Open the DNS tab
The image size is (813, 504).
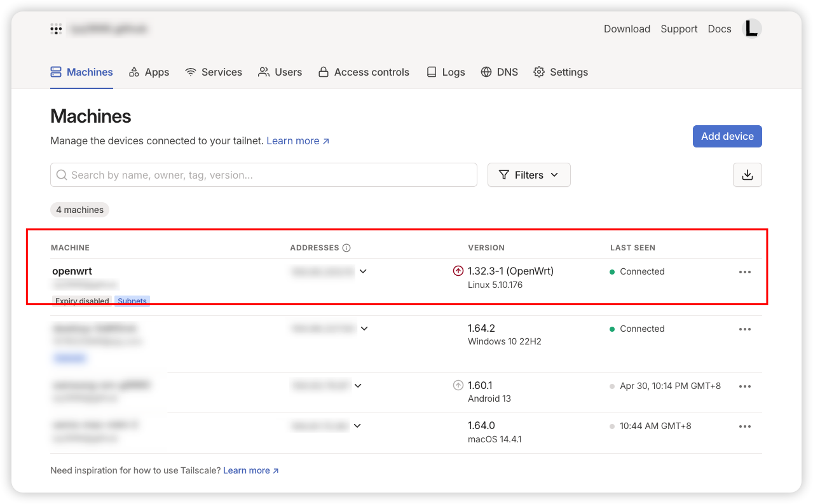coord(499,72)
